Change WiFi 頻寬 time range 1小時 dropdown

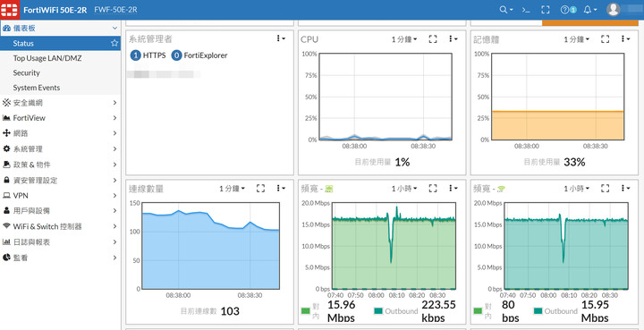point(577,188)
